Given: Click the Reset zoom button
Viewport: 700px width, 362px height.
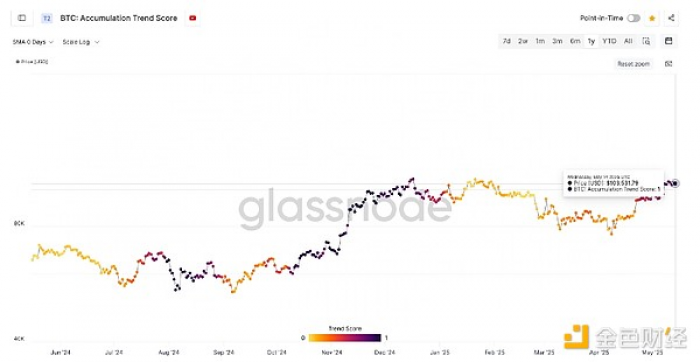Looking at the screenshot, I should click(633, 64).
